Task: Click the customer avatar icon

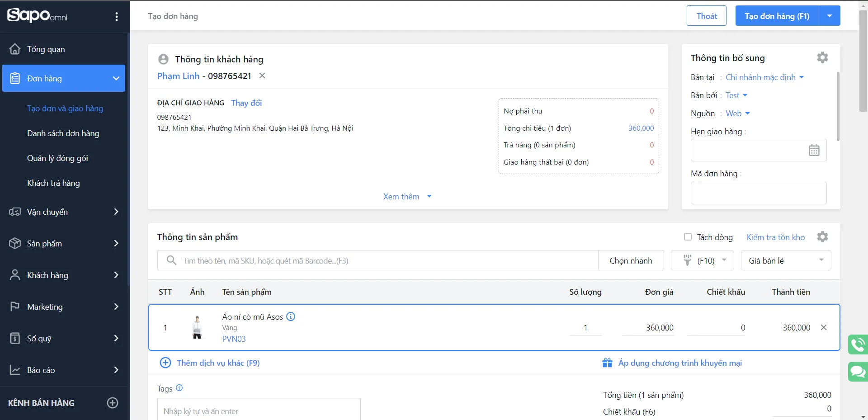Action: pyautogui.click(x=163, y=59)
